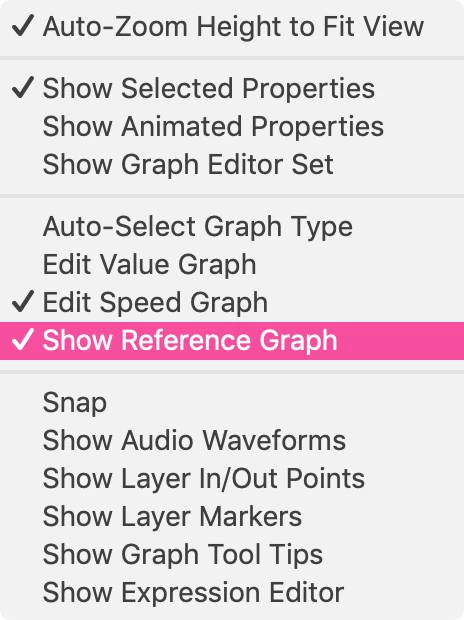464x620 pixels.
Task: Display expression editor in graph view
Action: point(232,592)
